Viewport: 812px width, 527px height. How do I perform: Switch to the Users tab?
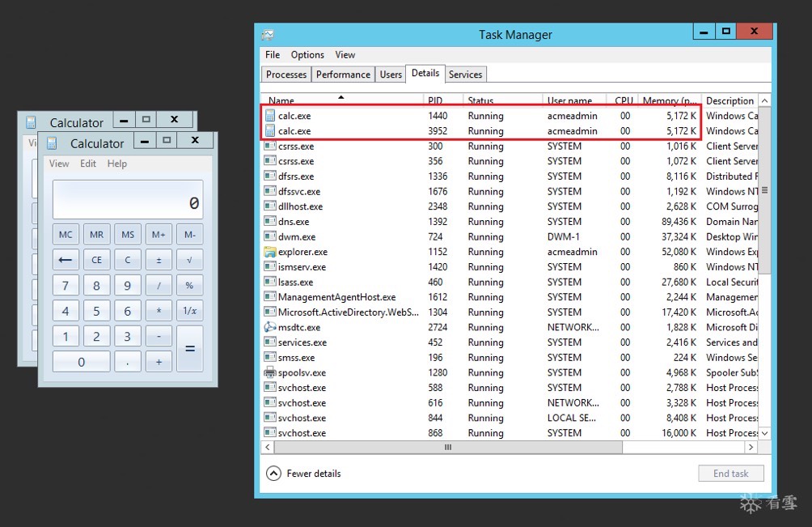[x=391, y=74]
